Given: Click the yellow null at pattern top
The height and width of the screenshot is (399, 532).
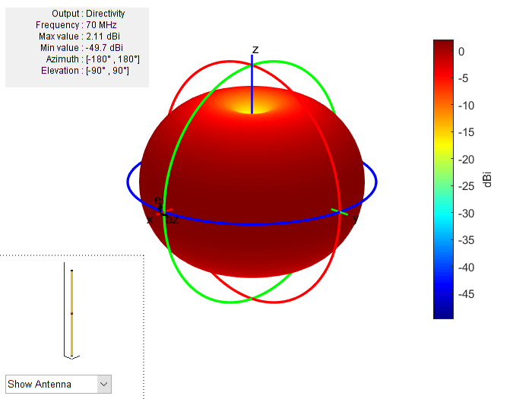Looking at the screenshot, I should coord(252,108).
